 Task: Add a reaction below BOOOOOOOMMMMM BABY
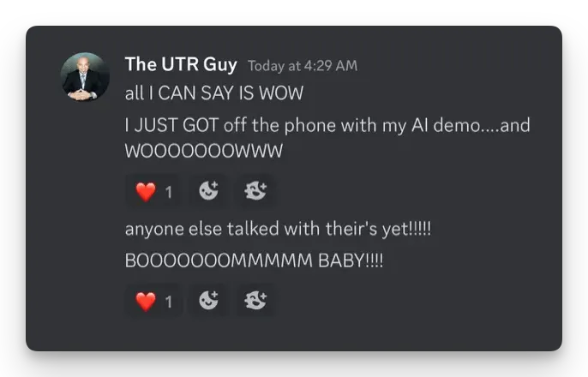(208, 300)
